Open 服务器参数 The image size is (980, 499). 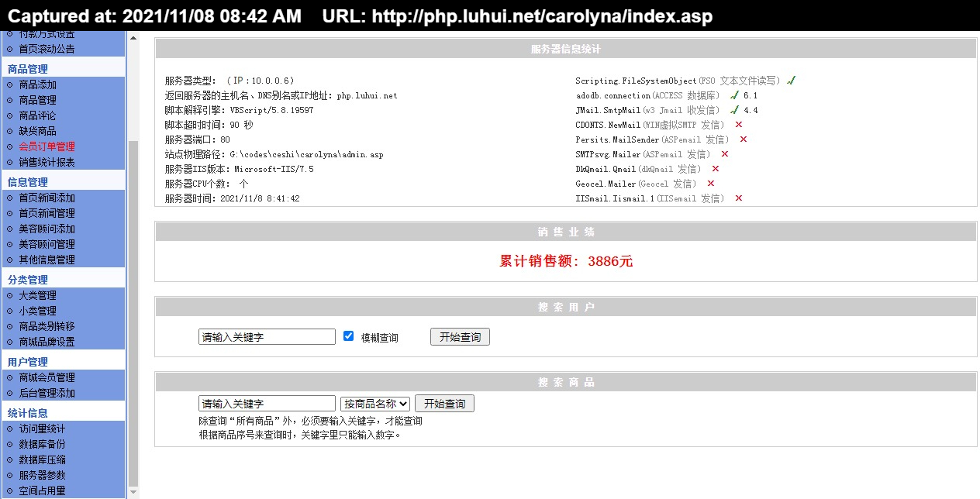pos(42,475)
